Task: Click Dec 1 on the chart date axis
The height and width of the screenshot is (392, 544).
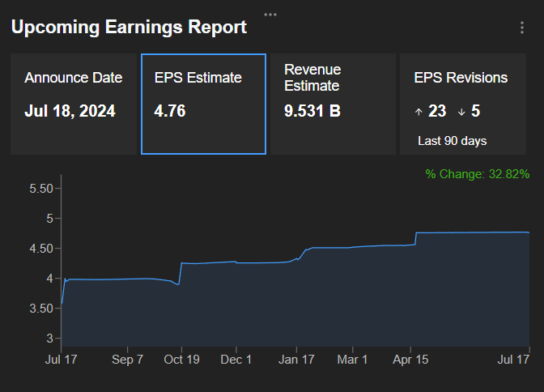Action: tap(236, 358)
